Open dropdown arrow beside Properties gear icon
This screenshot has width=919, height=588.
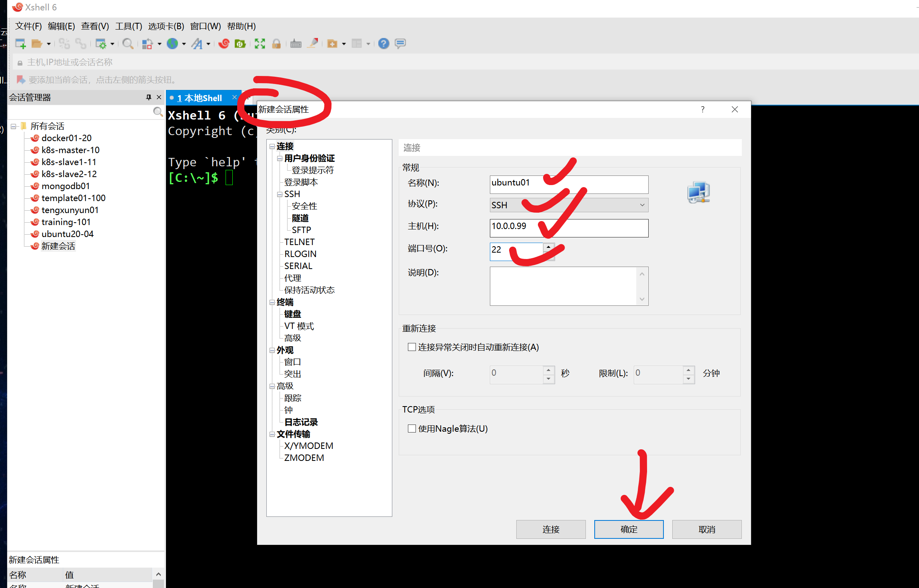(x=112, y=44)
